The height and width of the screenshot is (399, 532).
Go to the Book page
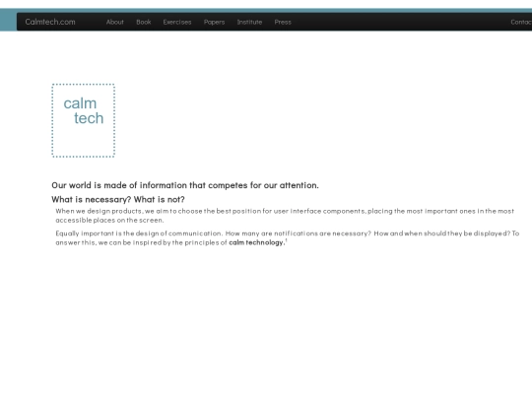pos(144,22)
